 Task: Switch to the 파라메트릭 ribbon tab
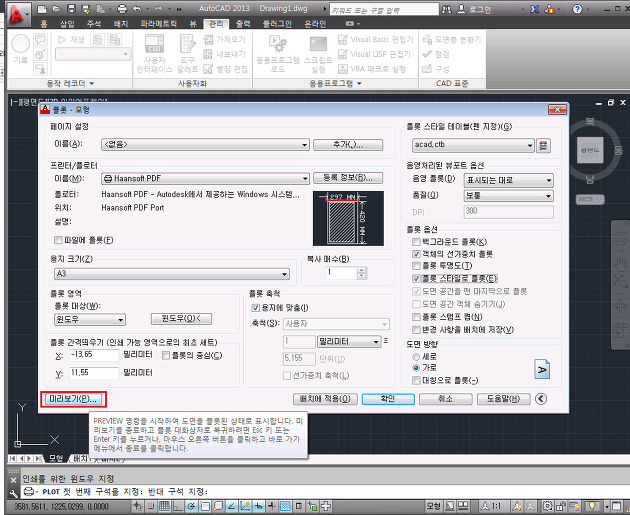(158, 24)
